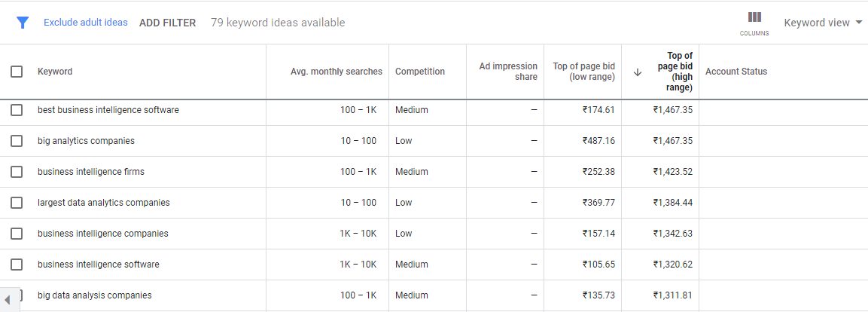Sort by Avg. monthly searches header
This screenshot has height=312, width=868.
pos(336,72)
